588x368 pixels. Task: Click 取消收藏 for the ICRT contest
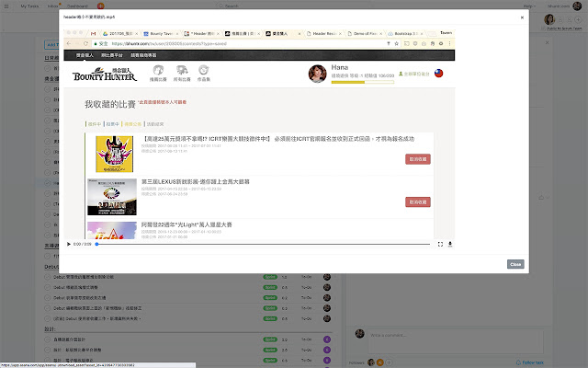(x=417, y=158)
